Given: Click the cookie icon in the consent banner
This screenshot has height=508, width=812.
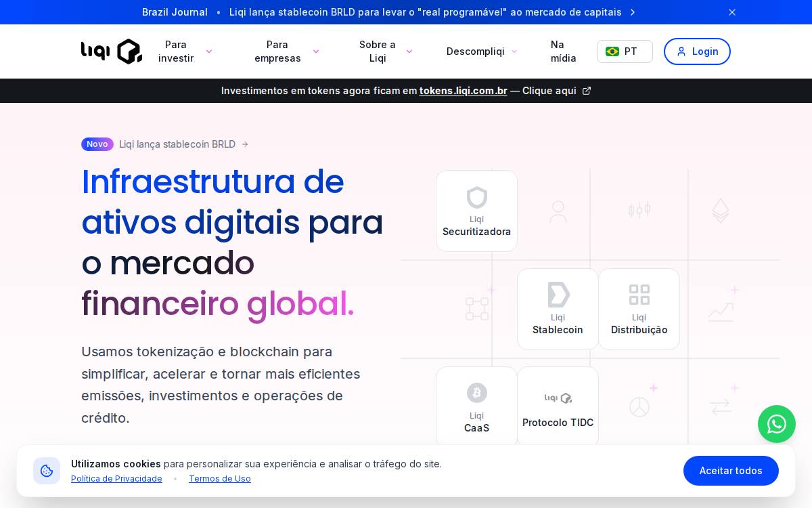Looking at the screenshot, I should [47, 471].
